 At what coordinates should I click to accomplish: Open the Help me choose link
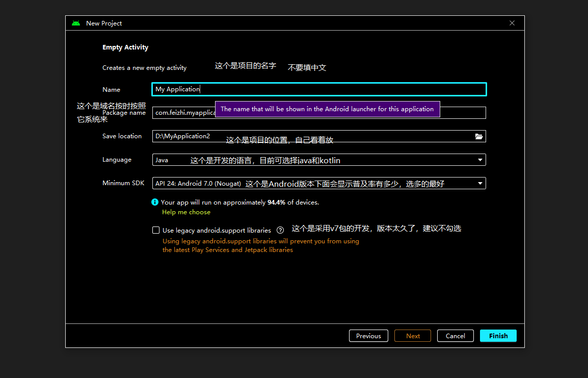(186, 212)
